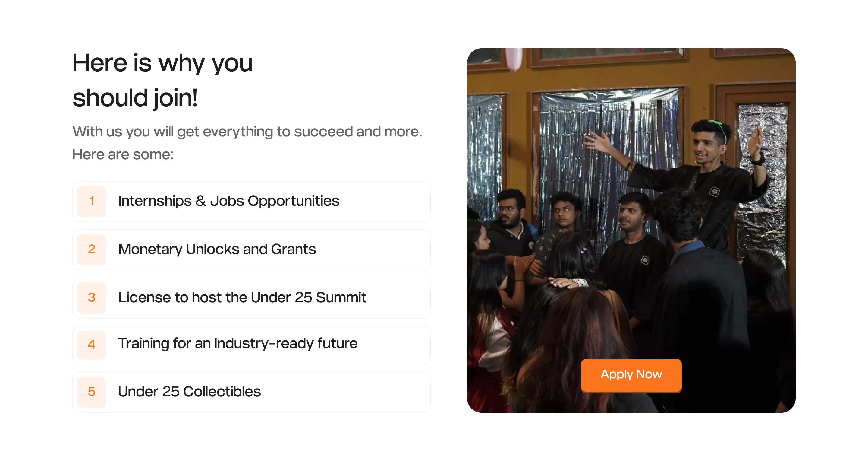
Task: Open License to host Under 25 Summit
Action: click(x=252, y=298)
